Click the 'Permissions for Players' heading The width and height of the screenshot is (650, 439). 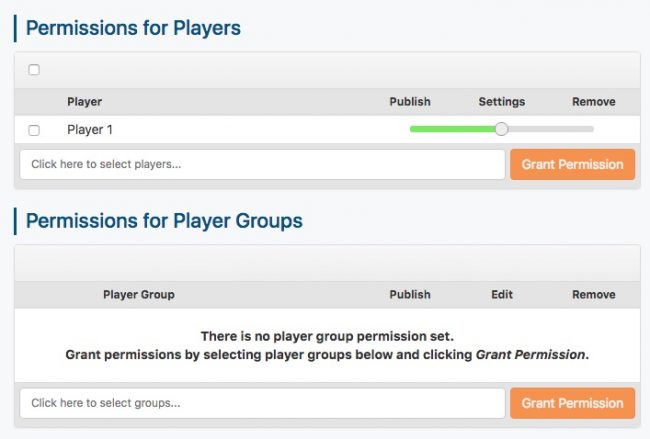pyautogui.click(x=133, y=28)
